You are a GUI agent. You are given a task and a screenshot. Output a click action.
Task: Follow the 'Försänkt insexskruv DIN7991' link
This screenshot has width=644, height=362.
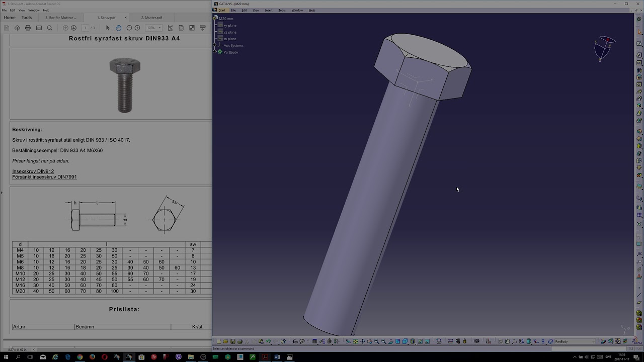(x=44, y=177)
